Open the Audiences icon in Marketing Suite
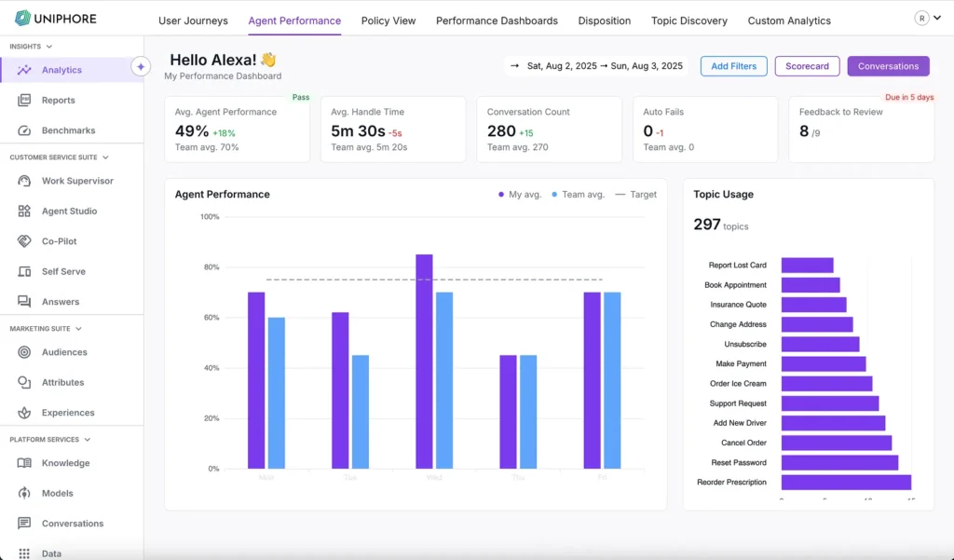This screenshot has height=560, width=954. point(24,352)
